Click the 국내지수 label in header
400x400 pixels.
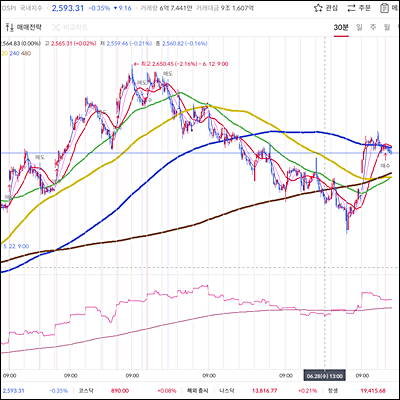pos(31,8)
